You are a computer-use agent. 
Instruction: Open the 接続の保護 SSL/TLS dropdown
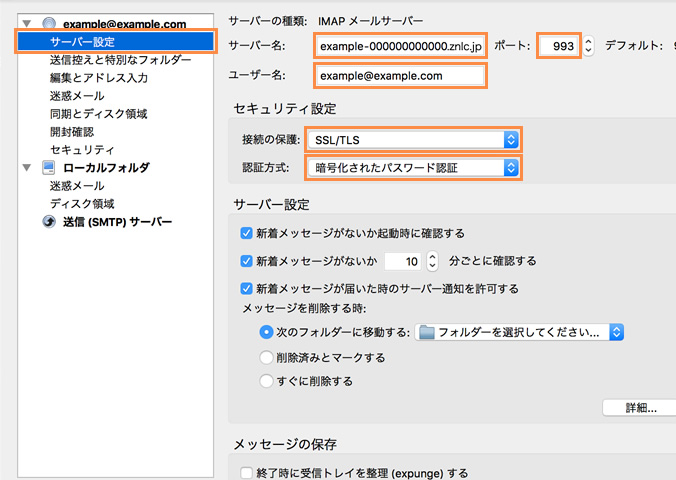(413, 140)
